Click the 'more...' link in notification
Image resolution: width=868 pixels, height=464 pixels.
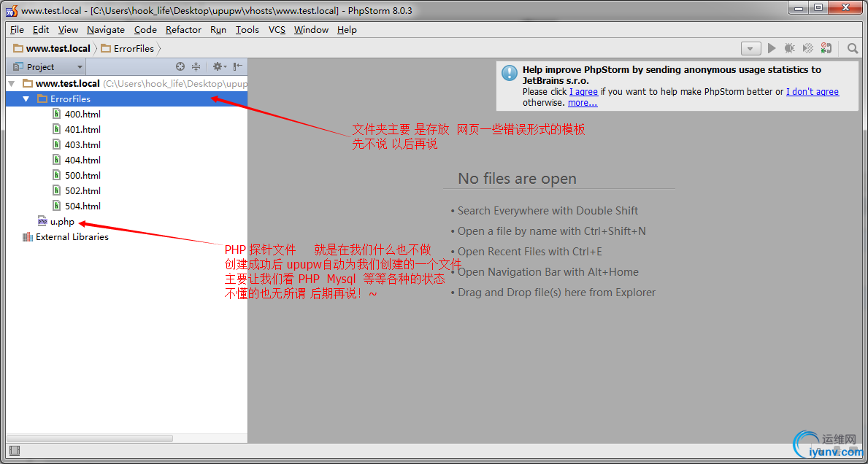coord(583,102)
